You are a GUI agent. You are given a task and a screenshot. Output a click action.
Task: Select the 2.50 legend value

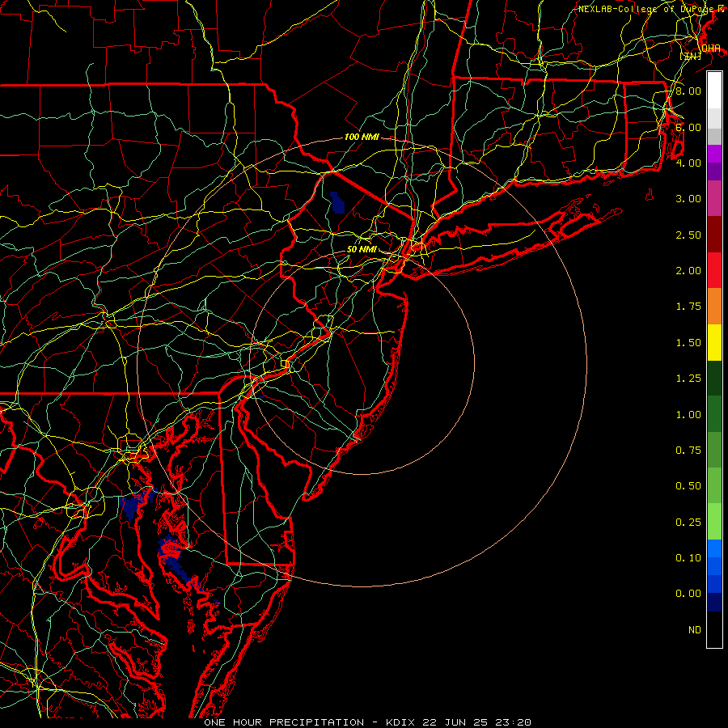[688, 235]
